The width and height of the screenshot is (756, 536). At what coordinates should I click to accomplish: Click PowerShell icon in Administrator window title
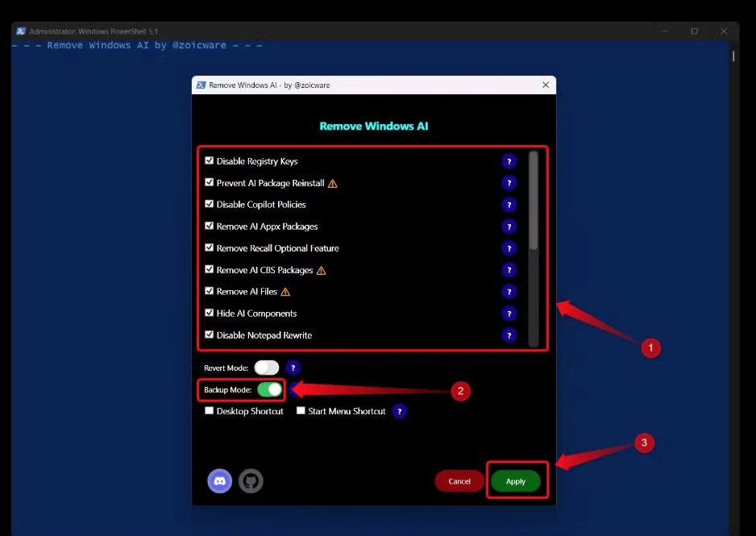[21, 31]
